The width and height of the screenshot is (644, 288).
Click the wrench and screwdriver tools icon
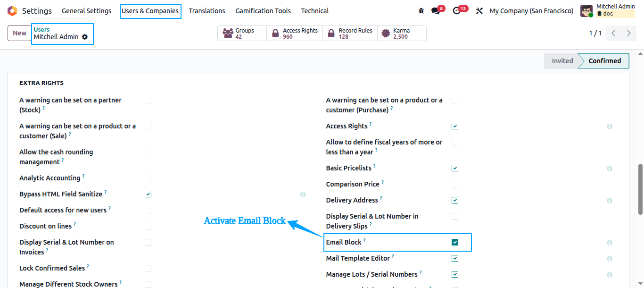pyautogui.click(x=479, y=11)
